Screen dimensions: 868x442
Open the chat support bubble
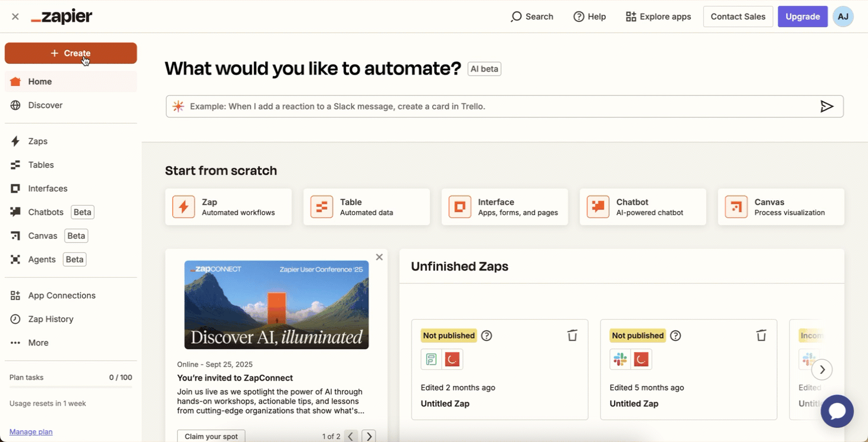pyautogui.click(x=837, y=411)
